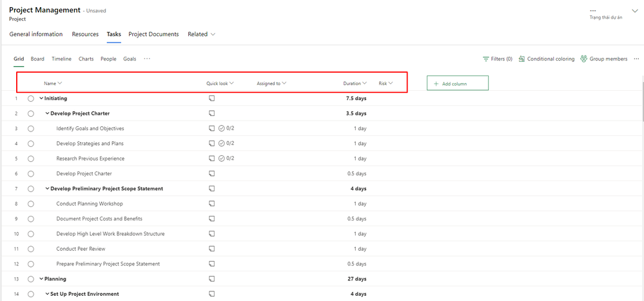Mark Set Up Project Environment complete
The width and height of the screenshot is (644, 301).
click(31, 294)
